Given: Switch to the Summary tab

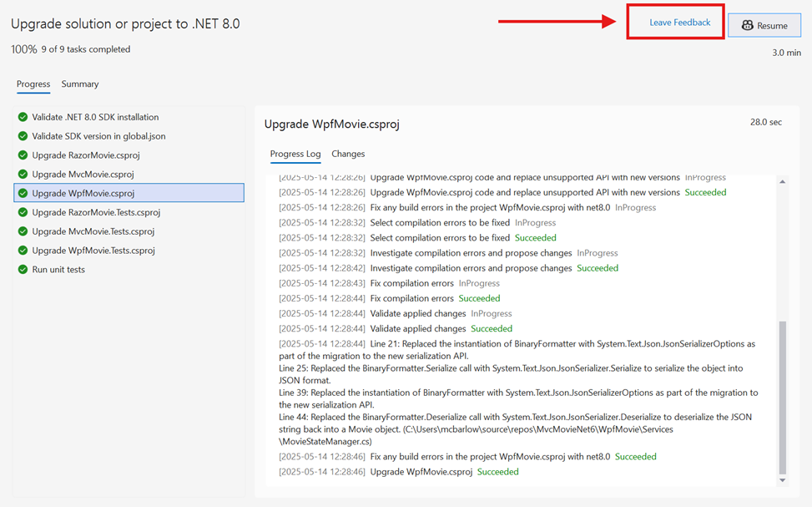Looking at the screenshot, I should (80, 84).
